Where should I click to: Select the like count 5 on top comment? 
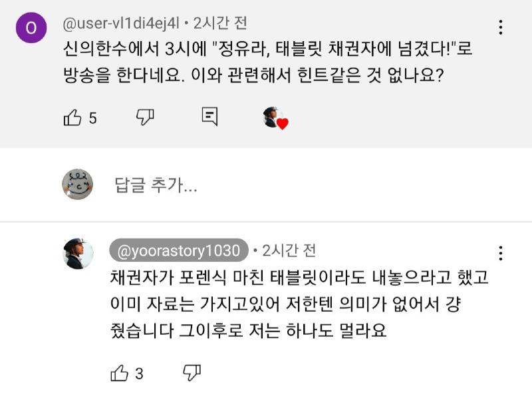pos(92,118)
